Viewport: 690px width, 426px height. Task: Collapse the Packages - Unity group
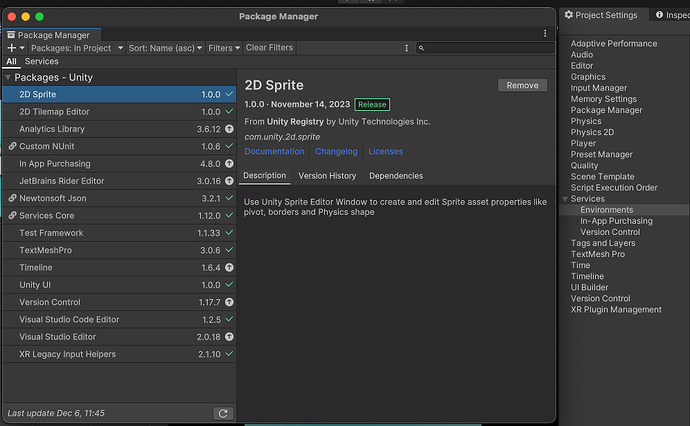tap(9, 77)
